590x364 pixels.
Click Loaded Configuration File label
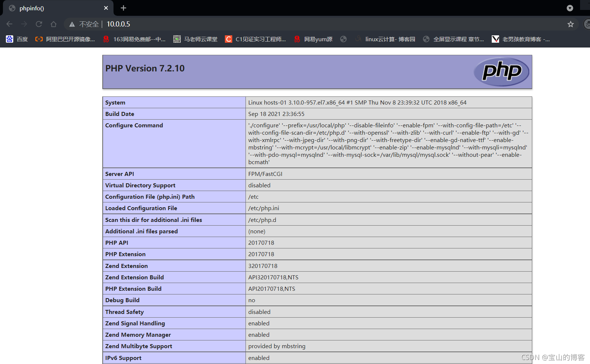pyautogui.click(x=141, y=208)
